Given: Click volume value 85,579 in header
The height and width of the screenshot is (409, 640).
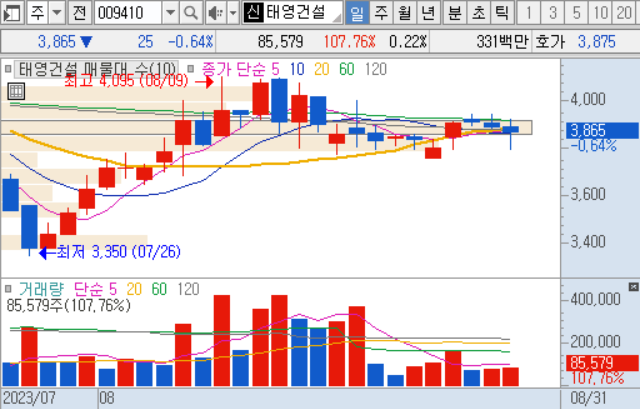Looking at the screenshot, I should pos(280,42).
